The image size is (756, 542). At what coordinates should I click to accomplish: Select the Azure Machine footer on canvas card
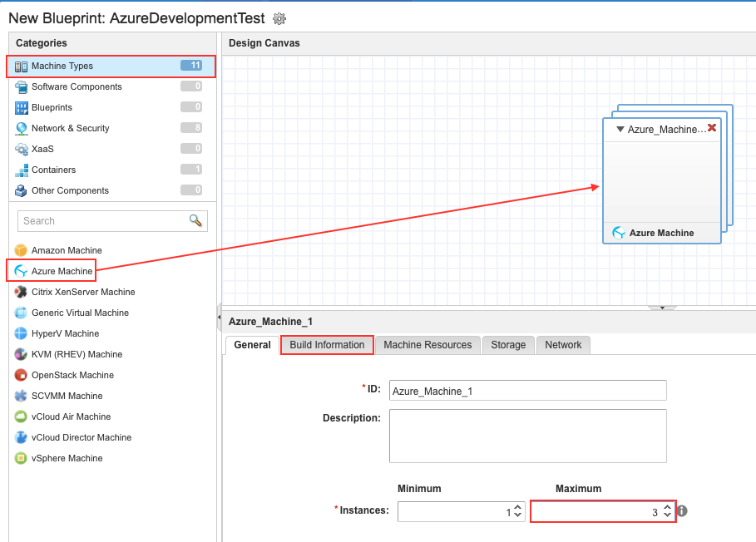(661, 233)
